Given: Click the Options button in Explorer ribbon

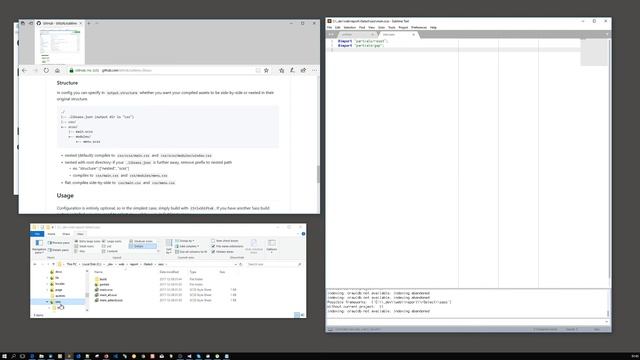Looking at the screenshot, I should (272, 246).
